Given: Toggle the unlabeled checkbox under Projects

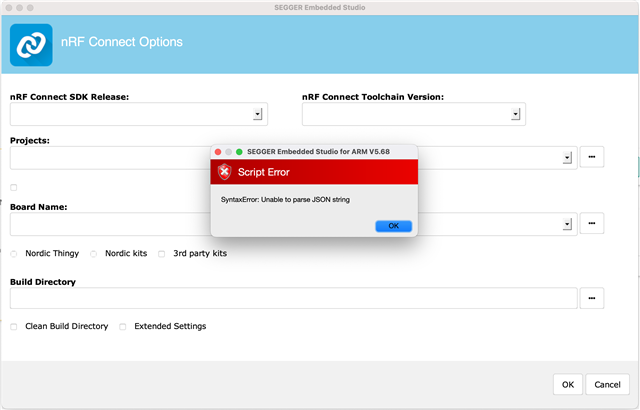Looking at the screenshot, I should click(x=13, y=188).
